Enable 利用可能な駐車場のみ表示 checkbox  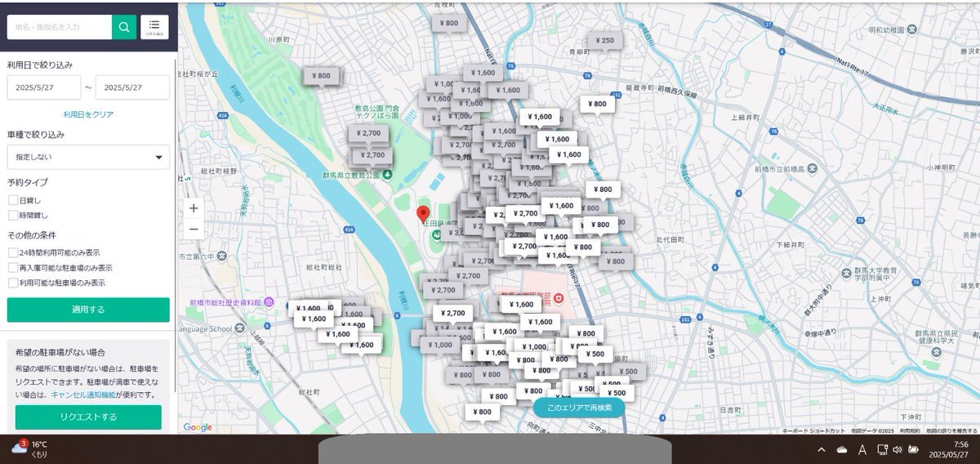click(x=12, y=283)
